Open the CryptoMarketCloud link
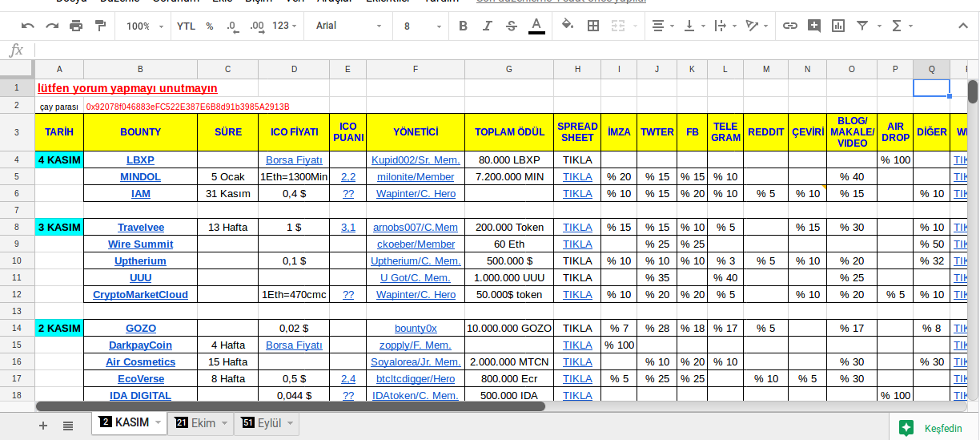The width and height of the screenshot is (980, 440). click(140, 294)
